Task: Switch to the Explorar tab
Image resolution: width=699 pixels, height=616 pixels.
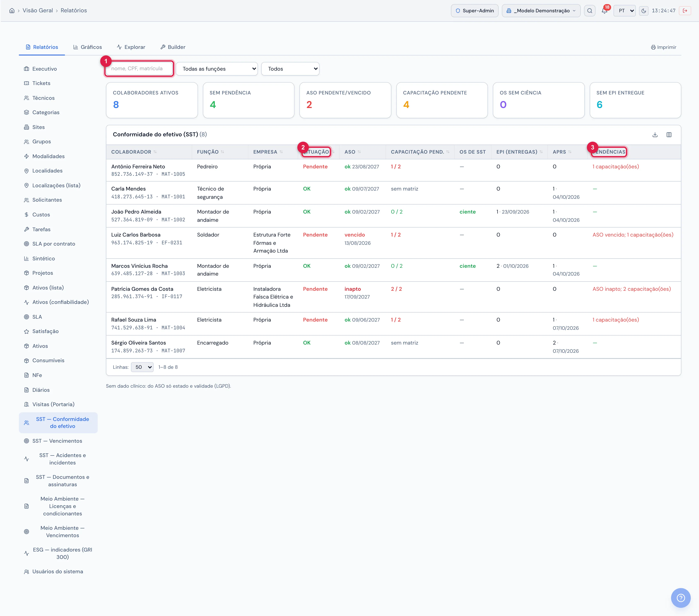Action: [x=131, y=47]
